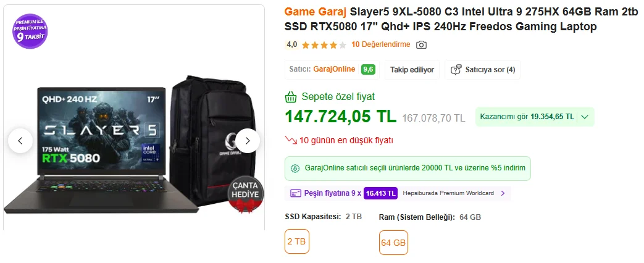
Task: View the 10 Değerlendirme reviews
Action: coord(381,44)
